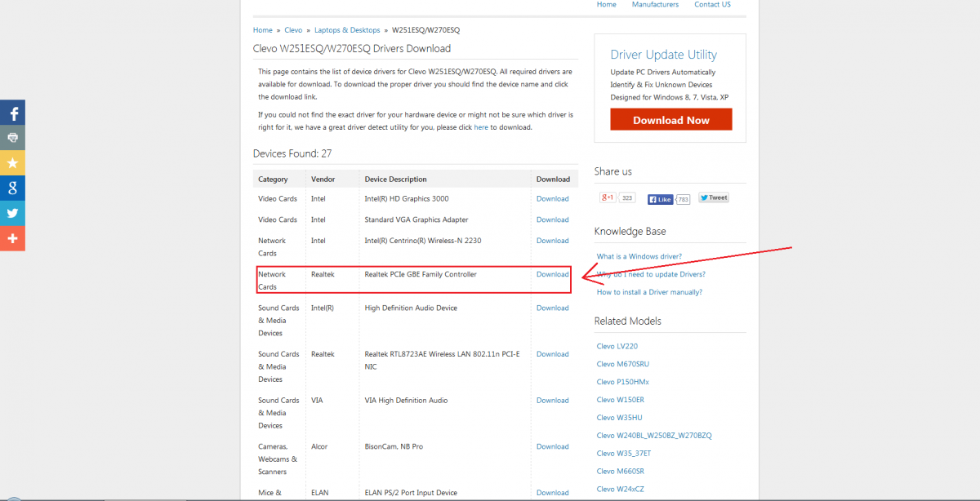The width and height of the screenshot is (980, 501).
Task: Download Realtek PCIe GBE Family Controller driver
Action: tap(552, 274)
